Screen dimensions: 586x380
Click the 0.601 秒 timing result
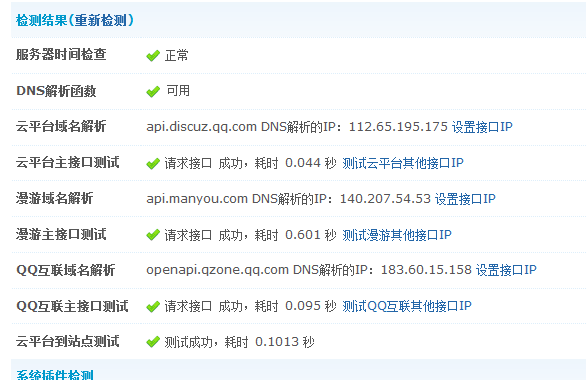(x=311, y=235)
